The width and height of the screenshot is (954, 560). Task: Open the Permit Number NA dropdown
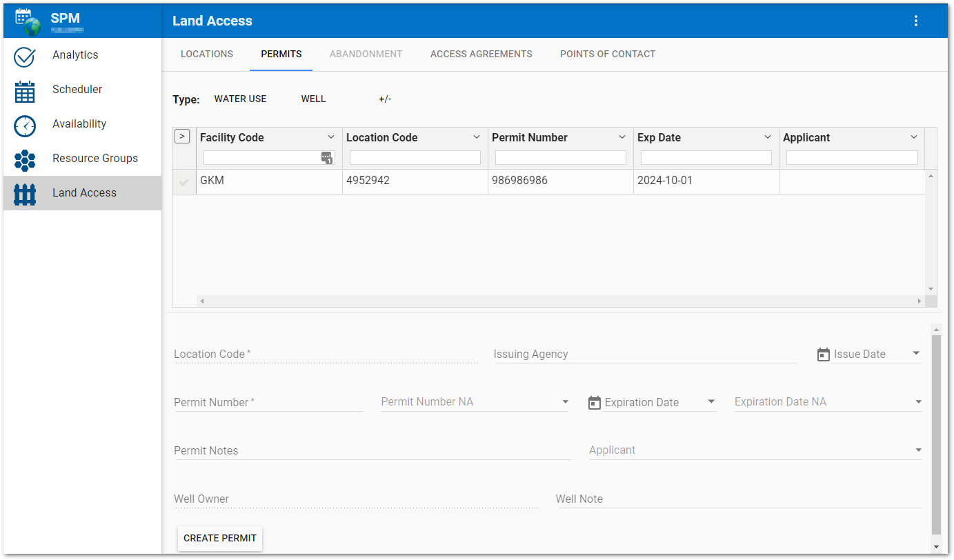pos(565,402)
